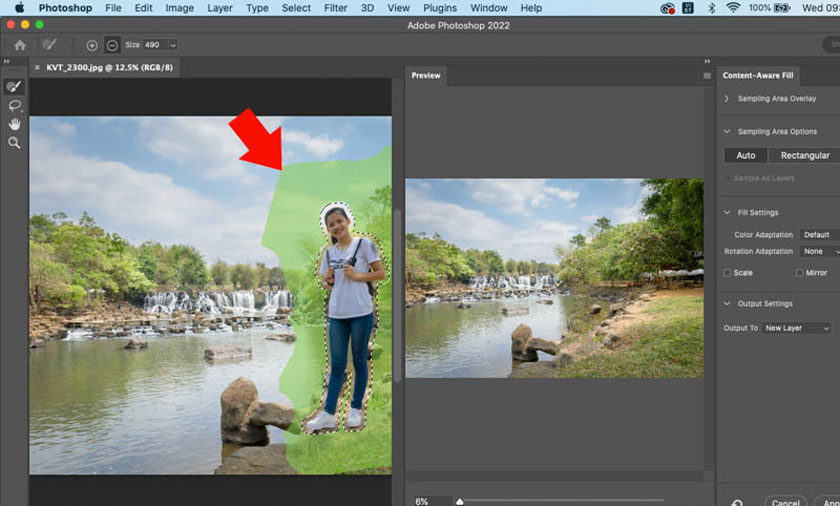Open the 3D menu
The image size is (840, 506).
pos(368,8)
